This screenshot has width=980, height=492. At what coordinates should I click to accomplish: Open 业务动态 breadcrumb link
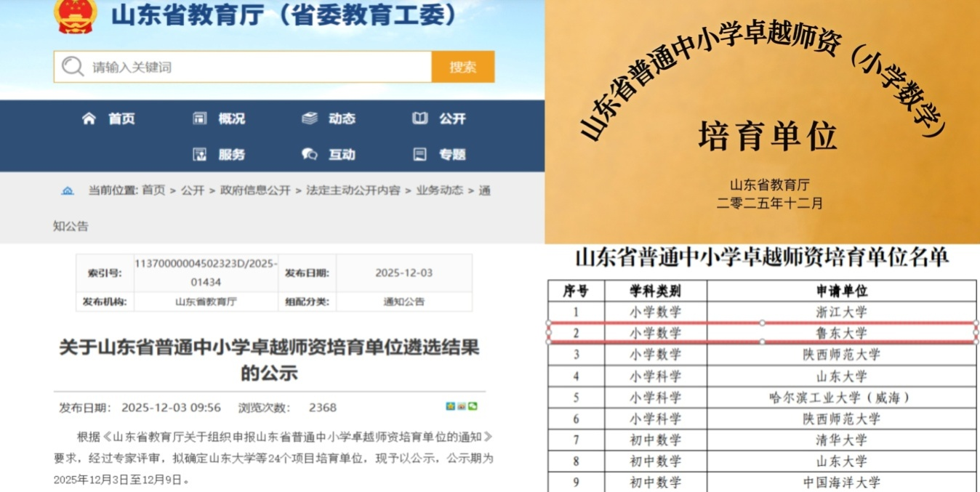(439, 190)
